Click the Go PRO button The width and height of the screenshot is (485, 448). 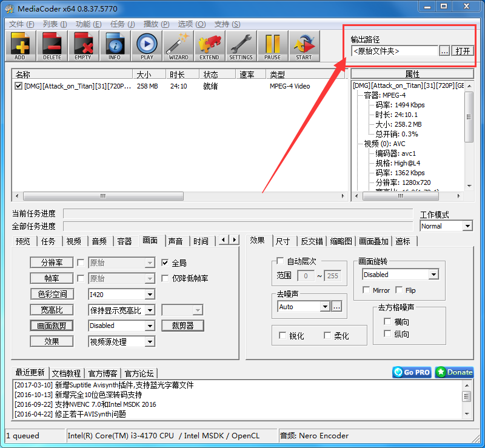411,373
